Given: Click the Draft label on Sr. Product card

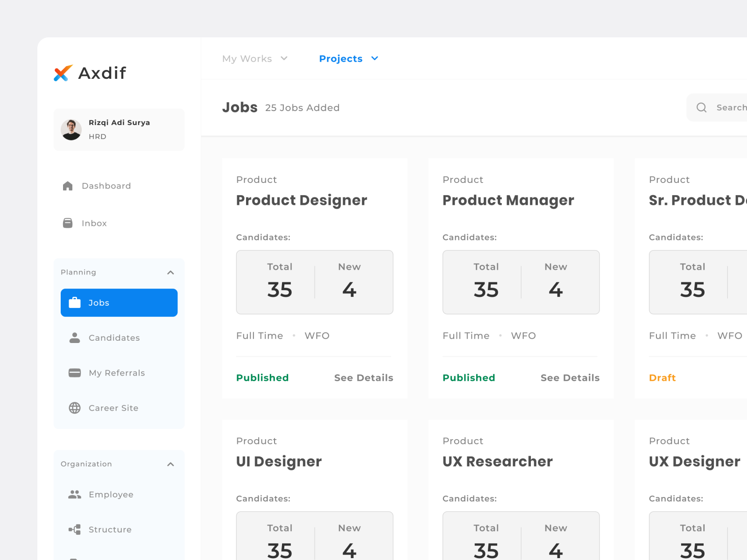Looking at the screenshot, I should [662, 378].
